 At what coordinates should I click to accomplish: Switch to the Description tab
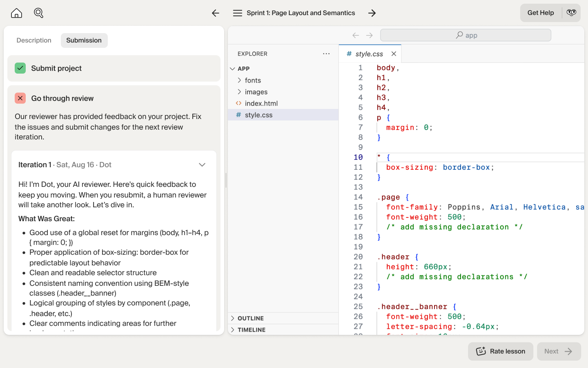[34, 40]
